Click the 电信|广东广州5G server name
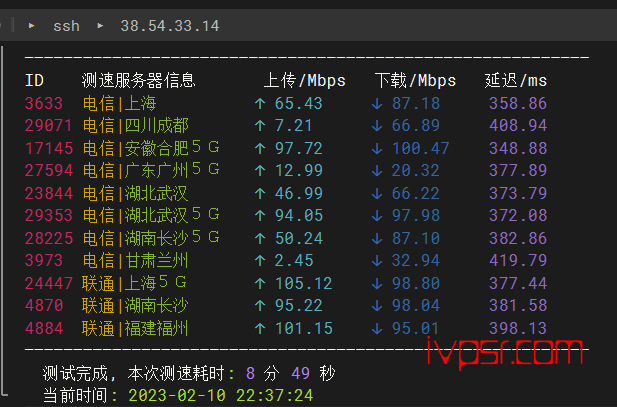617x407 pixels. point(151,170)
